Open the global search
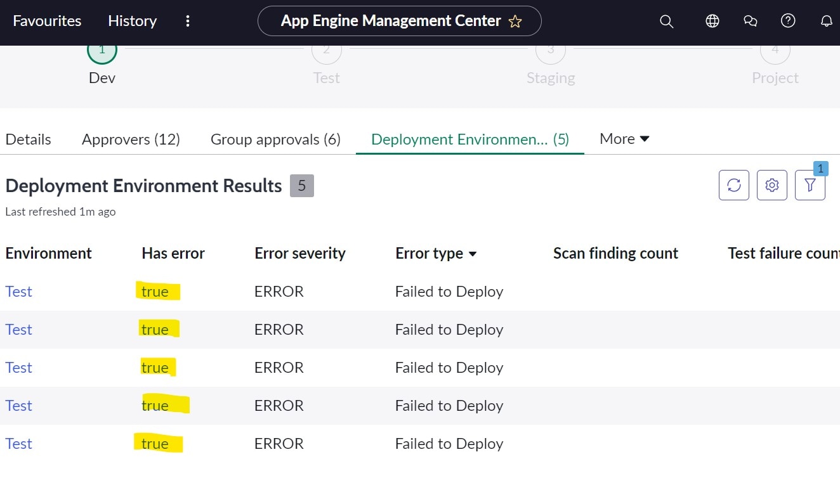Viewport: 840px width, 504px height. pyautogui.click(x=666, y=21)
